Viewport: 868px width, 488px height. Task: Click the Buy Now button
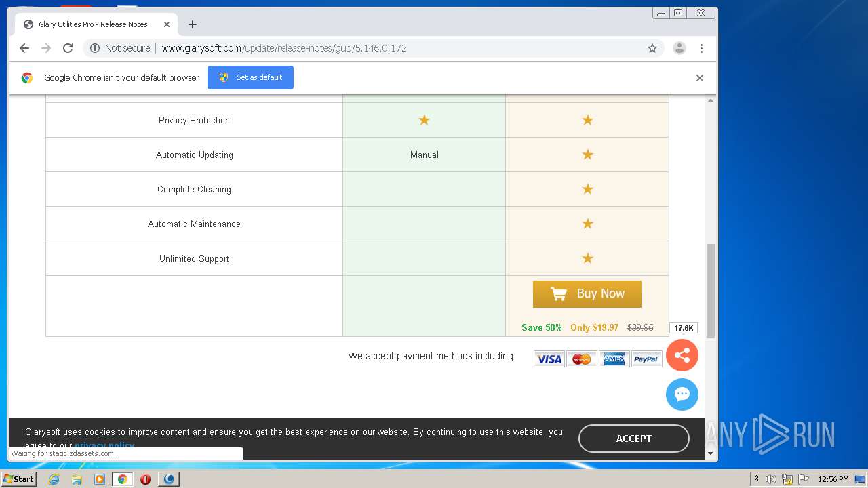click(587, 294)
